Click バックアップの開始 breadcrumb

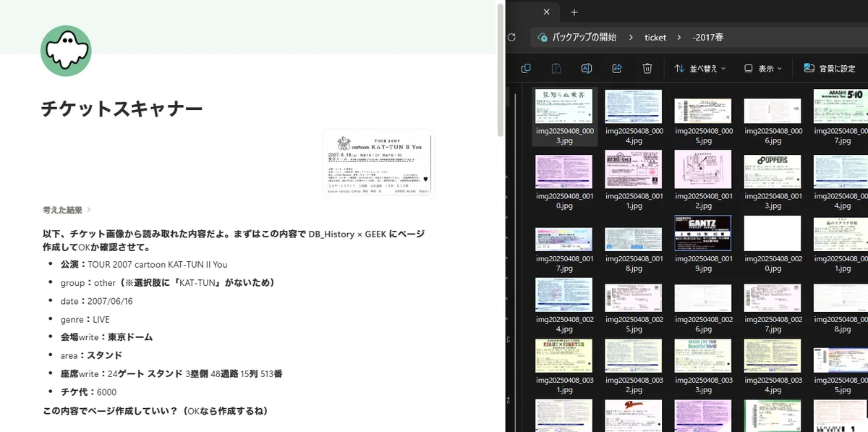(x=584, y=38)
